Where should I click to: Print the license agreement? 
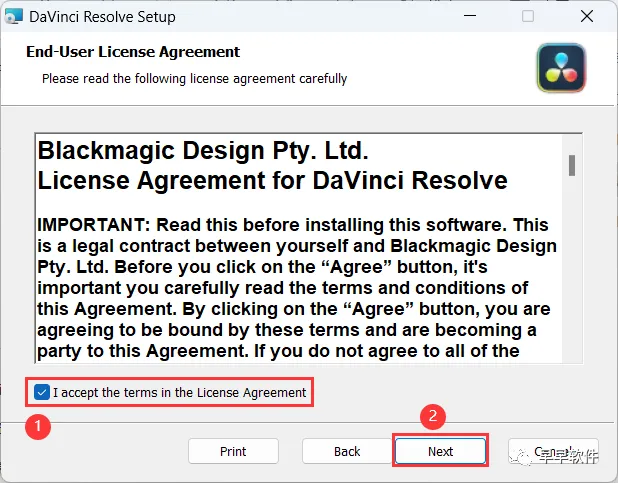(x=233, y=451)
